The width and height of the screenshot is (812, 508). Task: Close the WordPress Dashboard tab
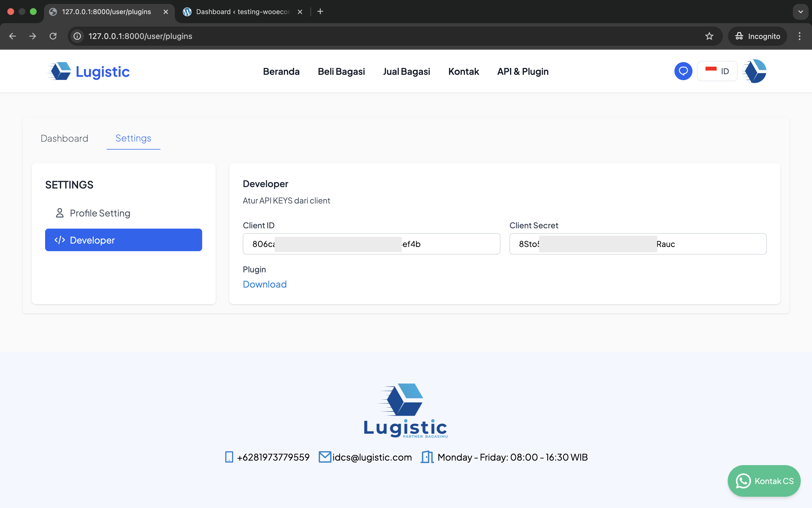coord(300,12)
